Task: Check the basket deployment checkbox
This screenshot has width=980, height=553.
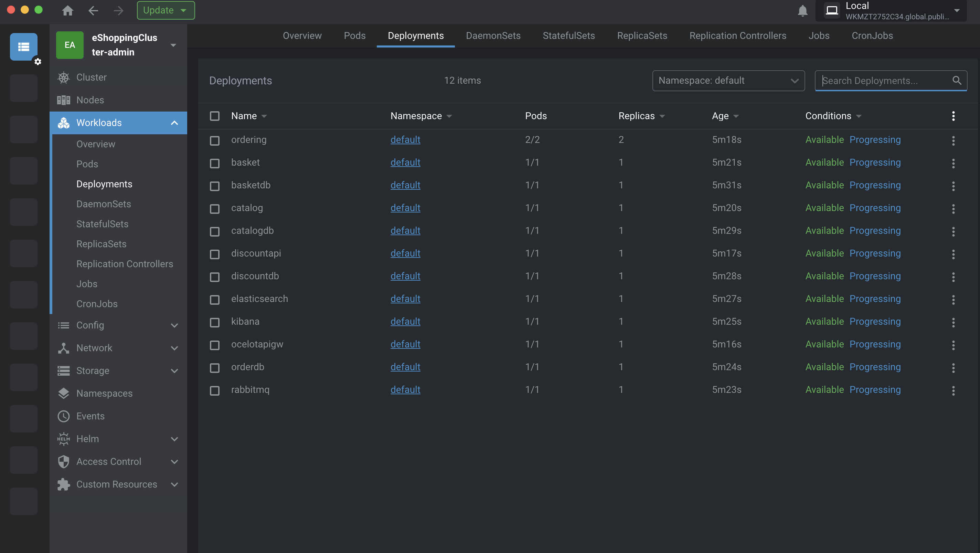Action: (215, 163)
